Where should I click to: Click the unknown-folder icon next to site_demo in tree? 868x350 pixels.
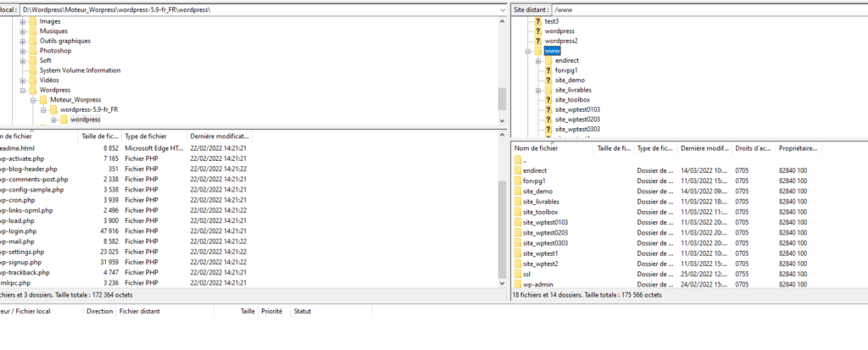(548, 80)
